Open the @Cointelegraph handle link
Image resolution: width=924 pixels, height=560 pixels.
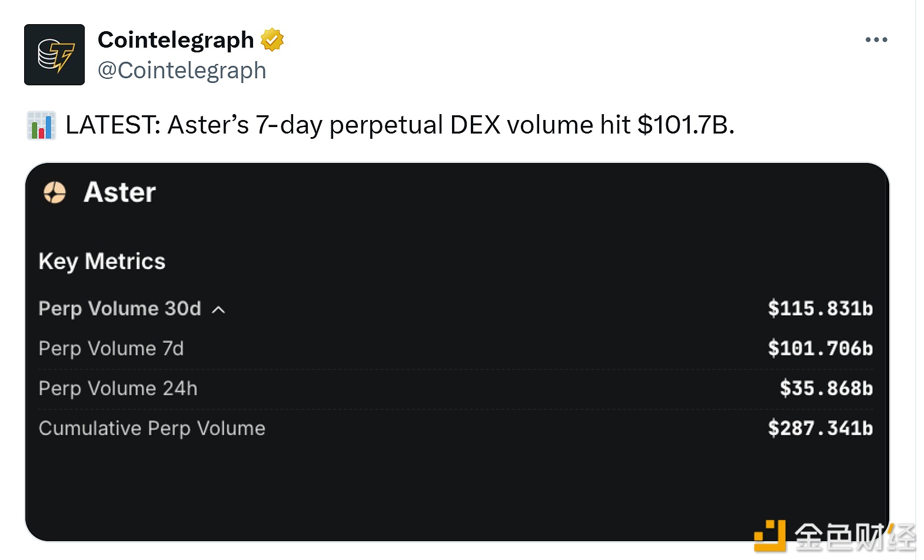click(x=182, y=71)
